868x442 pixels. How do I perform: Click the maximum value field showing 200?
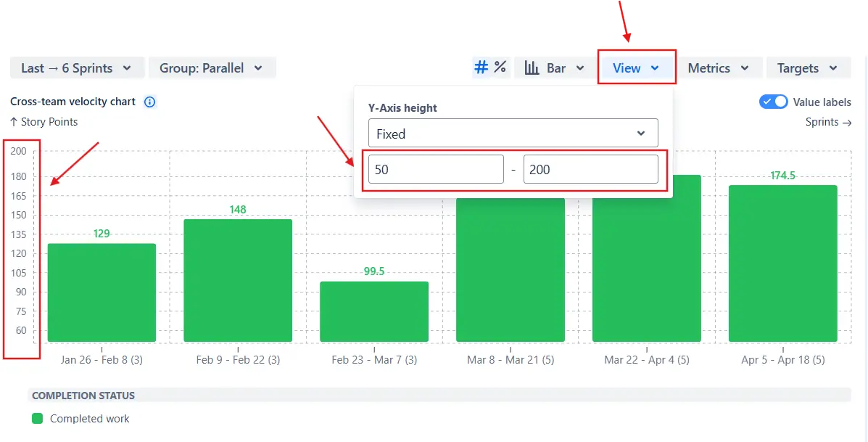(x=590, y=168)
